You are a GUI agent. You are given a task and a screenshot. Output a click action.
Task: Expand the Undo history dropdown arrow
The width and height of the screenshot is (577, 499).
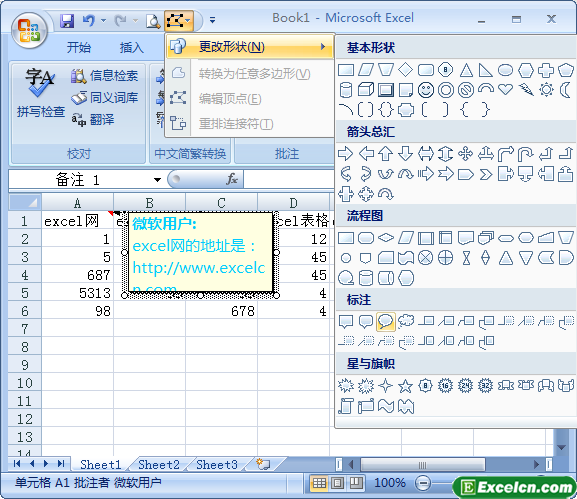click(x=103, y=21)
